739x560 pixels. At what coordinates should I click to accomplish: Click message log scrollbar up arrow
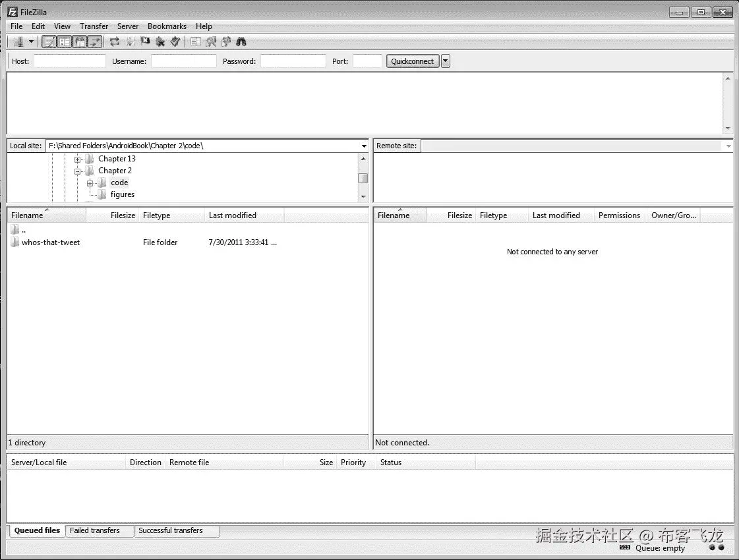coord(728,78)
